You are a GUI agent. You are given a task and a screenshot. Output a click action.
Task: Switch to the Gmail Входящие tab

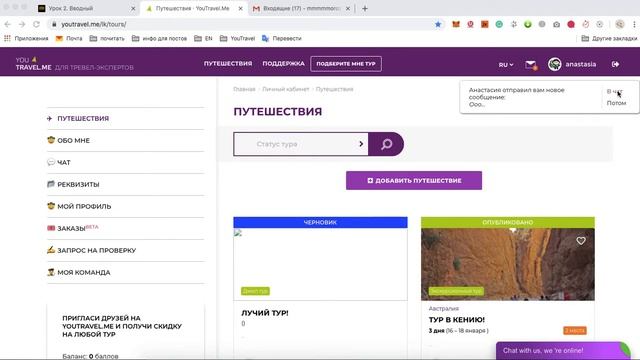(x=301, y=8)
